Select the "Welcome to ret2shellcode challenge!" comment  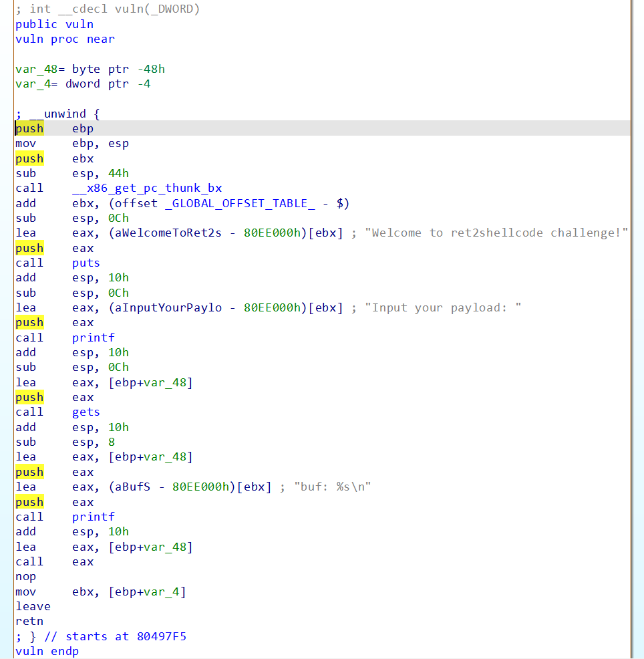click(x=496, y=233)
